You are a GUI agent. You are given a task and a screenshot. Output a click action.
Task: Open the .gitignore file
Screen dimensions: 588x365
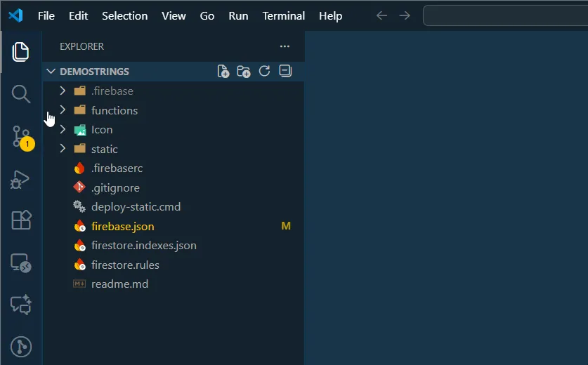tap(115, 187)
